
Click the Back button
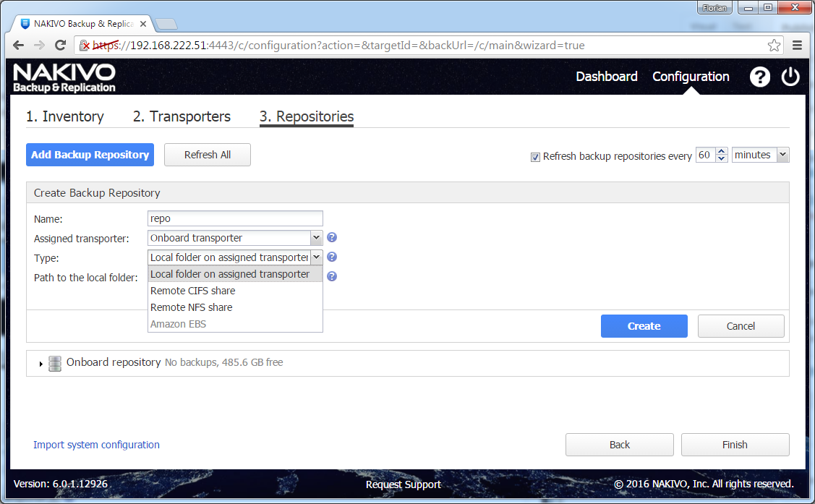tap(620, 445)
